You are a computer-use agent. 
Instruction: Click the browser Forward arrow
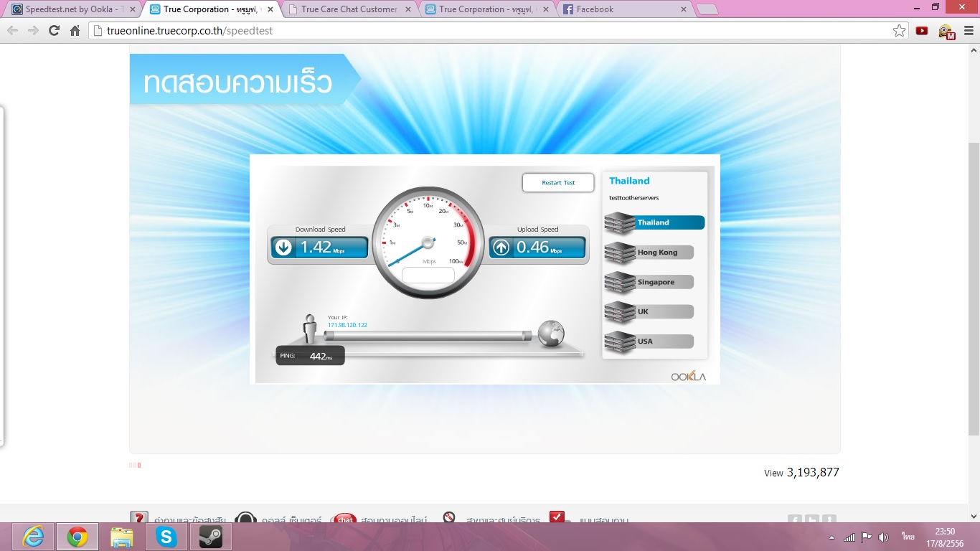[33, 31]
